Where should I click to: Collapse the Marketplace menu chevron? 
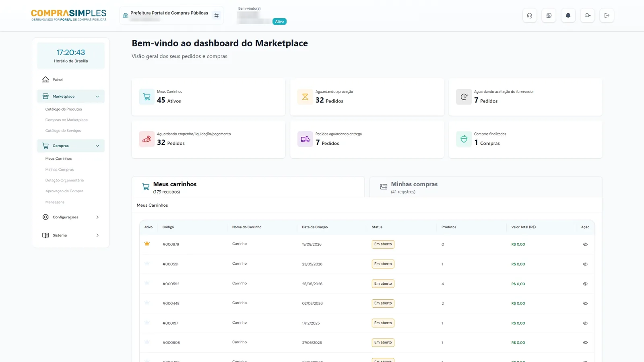click(x=97, y=97)
